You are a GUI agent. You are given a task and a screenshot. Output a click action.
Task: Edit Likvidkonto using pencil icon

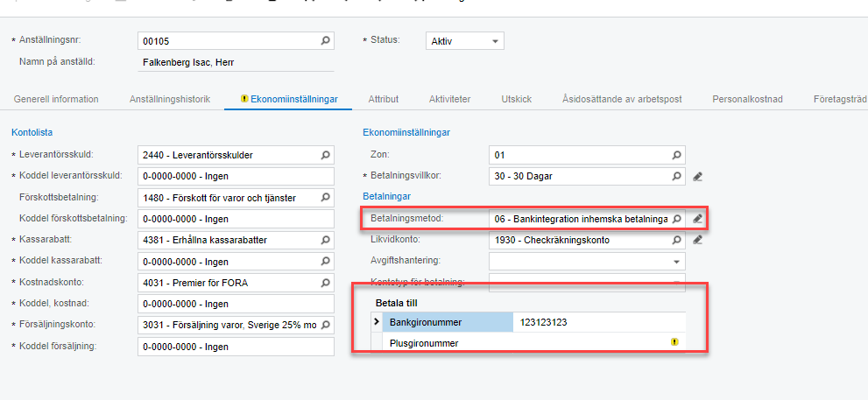[x=697, y=240]
